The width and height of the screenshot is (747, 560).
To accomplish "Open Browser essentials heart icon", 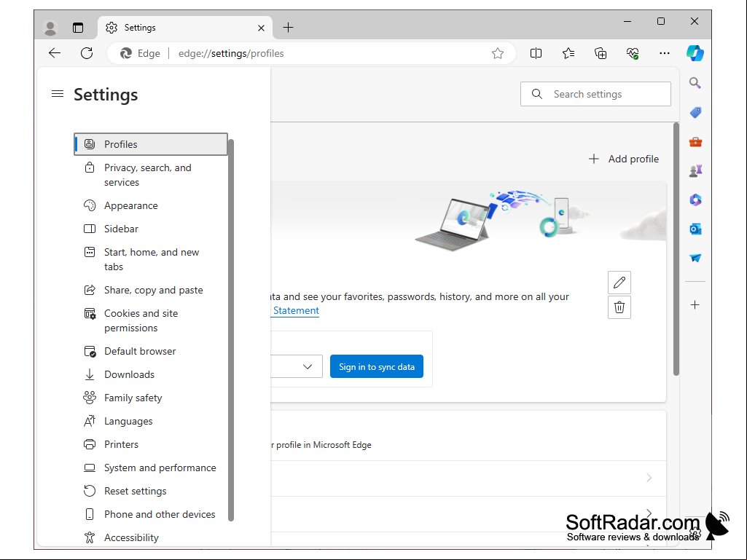I will pos(633,53).
